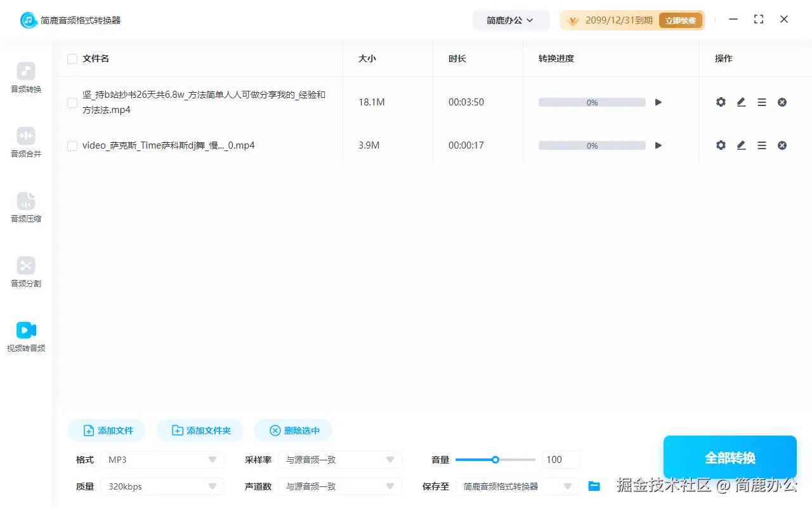The height and width of the screenshot is (508, 812).
Task: Expand the 质量 dropdown showing 320kbps
Action: pyautogui.click(x=162, y=486)
